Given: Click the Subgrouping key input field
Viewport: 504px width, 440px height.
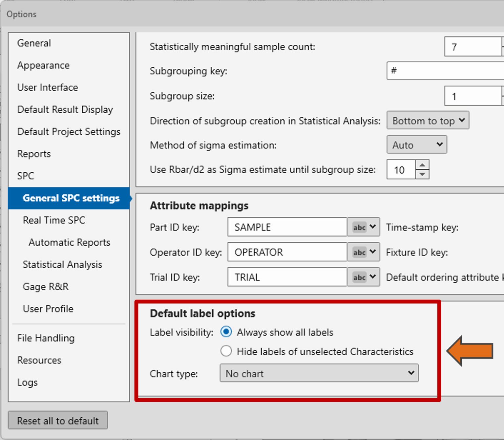Looking at the screenshot, I should pyautogui.click(x=445, y=71).
